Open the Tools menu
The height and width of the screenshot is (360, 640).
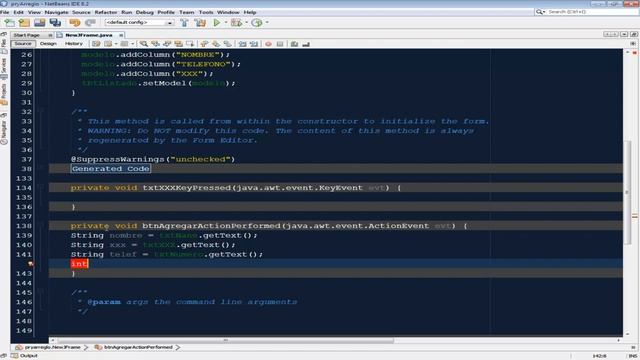tap(206, 12)
